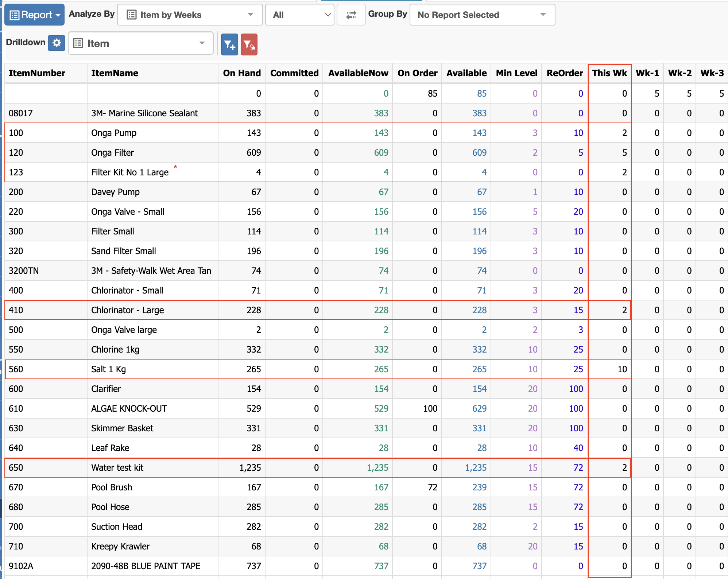Screen dimensions: 728x579
Task: Click On Hand value 1,235
Action: 250,467
